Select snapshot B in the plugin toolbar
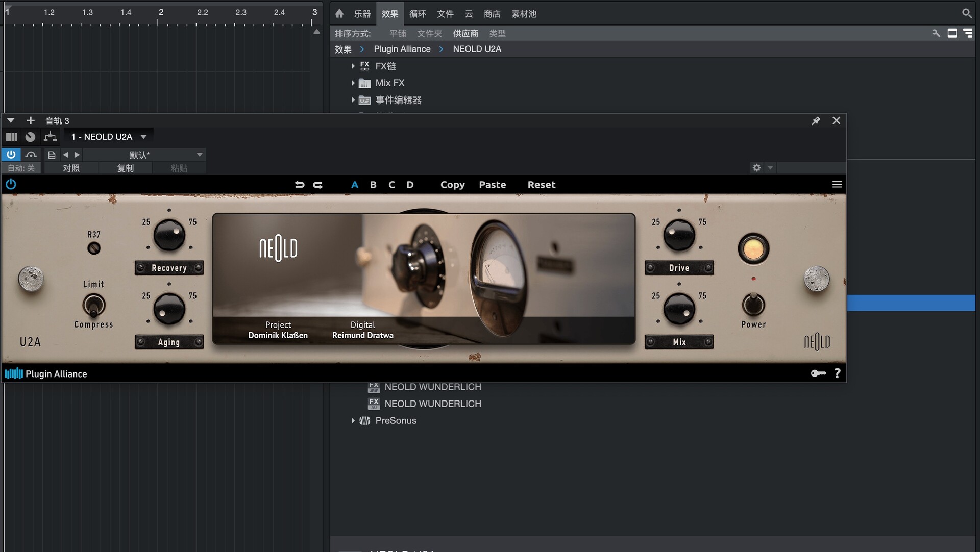Viewport: 980px width, 552px height. coord(373,184)
